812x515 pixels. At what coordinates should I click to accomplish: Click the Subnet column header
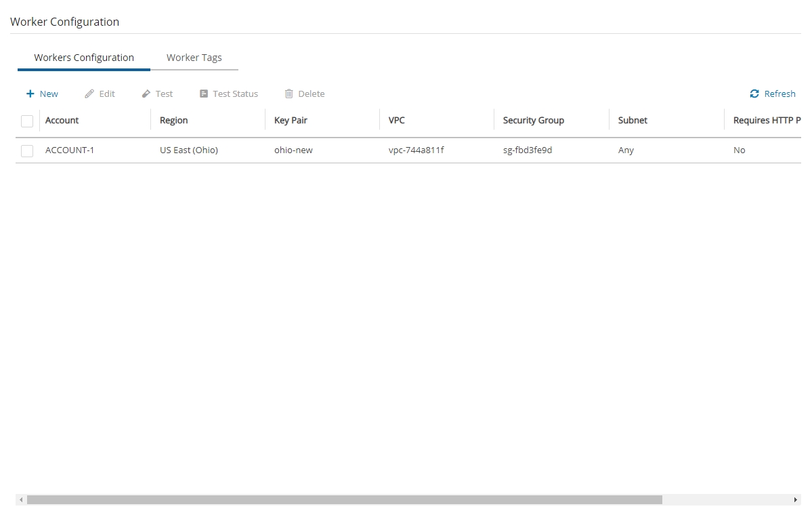coord(633,121)
